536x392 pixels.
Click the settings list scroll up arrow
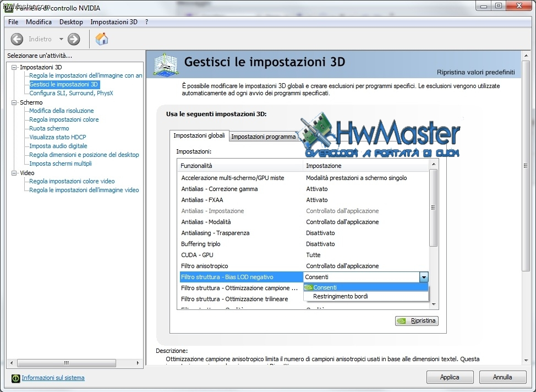434,164
